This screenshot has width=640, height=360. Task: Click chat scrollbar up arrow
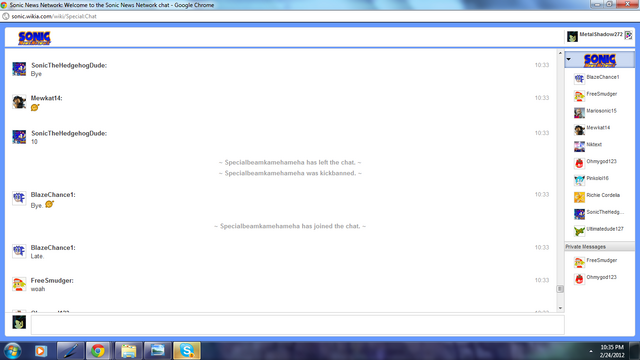(x=560, y=53)
